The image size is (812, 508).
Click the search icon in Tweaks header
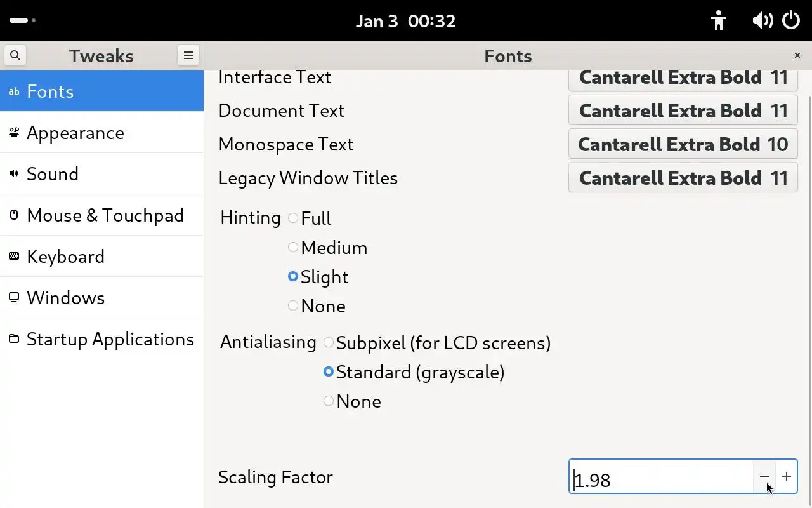pyautogui.click(x=15, y=56)
